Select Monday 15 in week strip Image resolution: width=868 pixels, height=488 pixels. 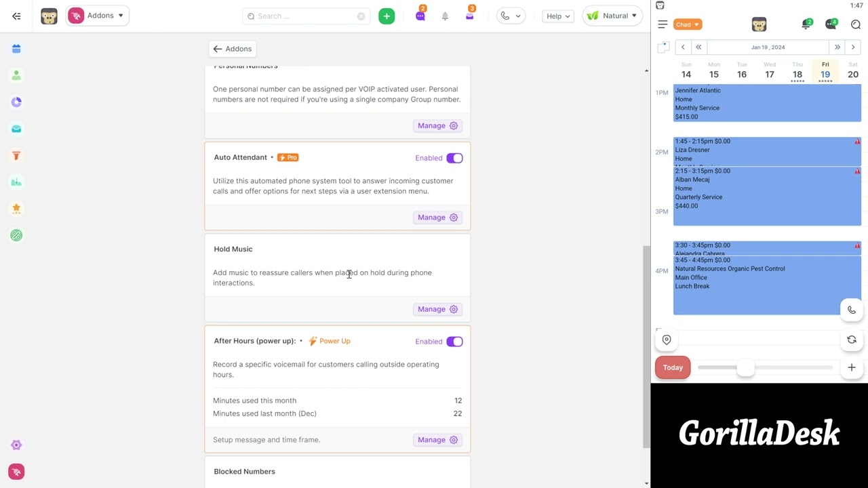(x=714, y=71)
